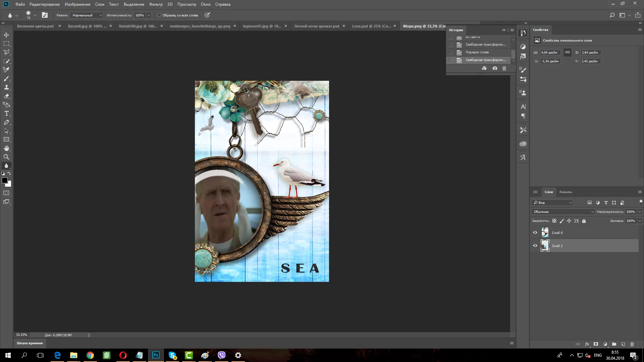Image resolution: width=644 pixels, height=362 pixels.
Task: Open layer blend mode Обычные dropdown
Action: pos(563,212)
